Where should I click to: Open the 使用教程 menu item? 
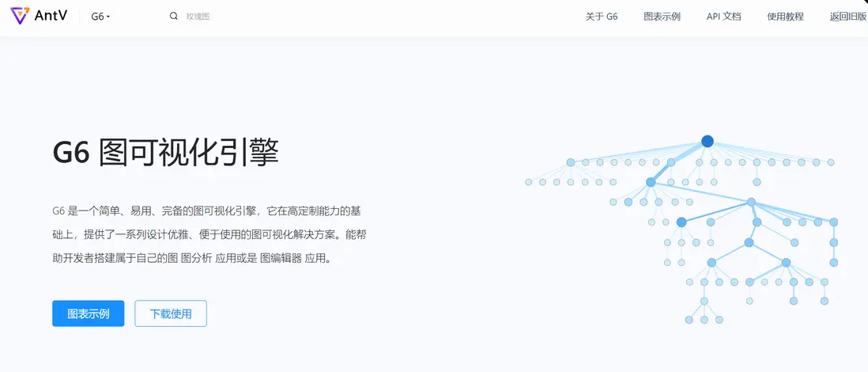click(x=786, y=17)
